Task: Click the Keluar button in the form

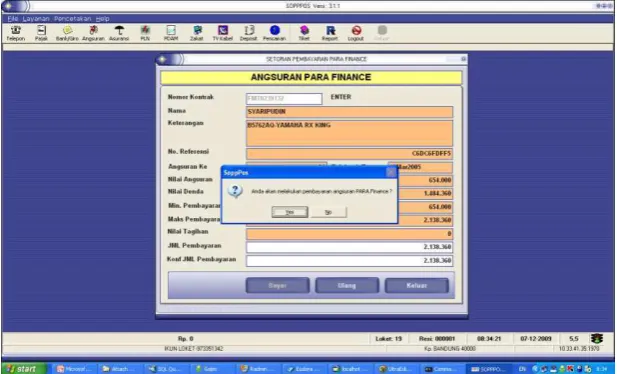Action: (417, 285)
